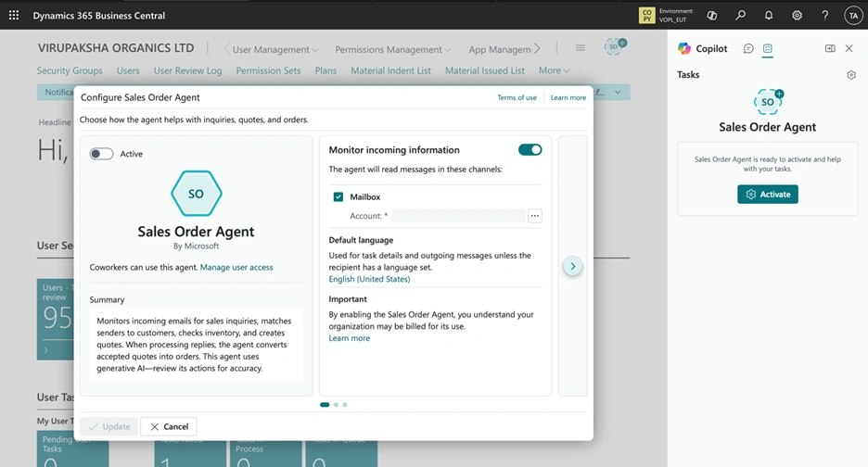Open the settings gear in top bar
The width and height of the screenshot is (868, 467).
pyautogui.click(x=797, y=16)
